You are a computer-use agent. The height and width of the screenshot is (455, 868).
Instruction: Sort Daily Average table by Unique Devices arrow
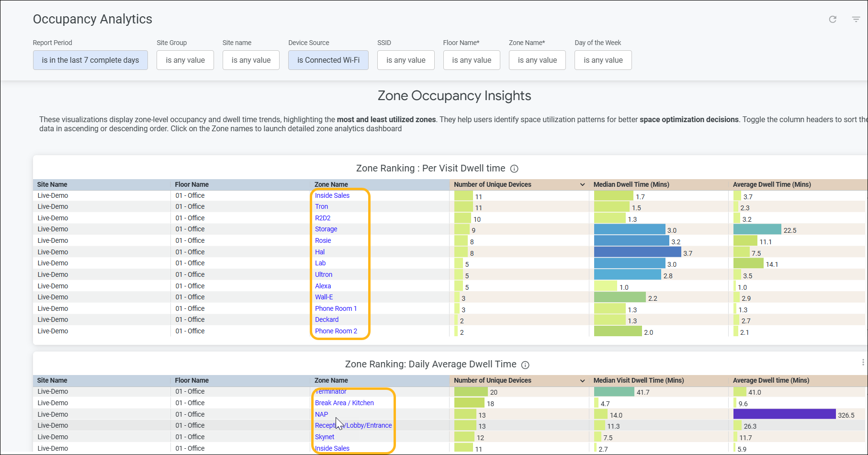pos(582,381)
